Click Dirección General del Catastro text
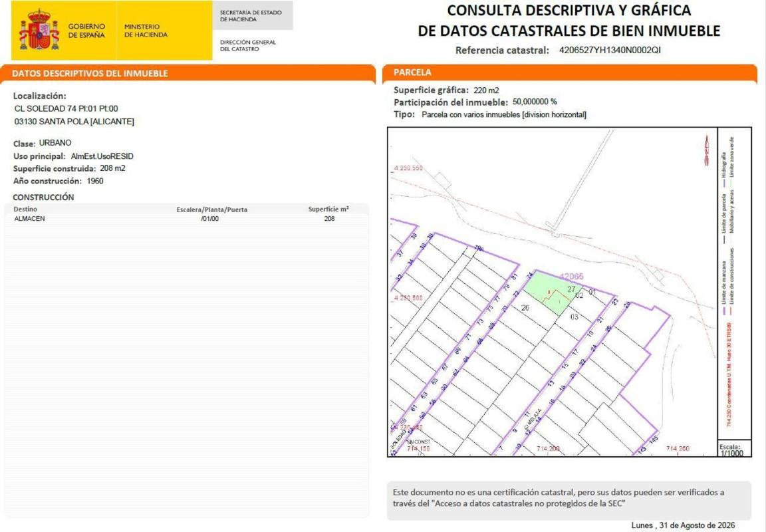The height and width of the screenshot is (532, 766). click(x=247, y=45)
